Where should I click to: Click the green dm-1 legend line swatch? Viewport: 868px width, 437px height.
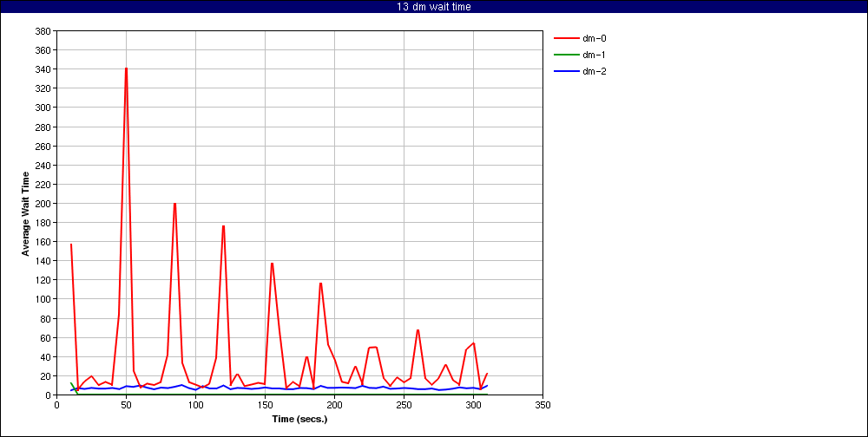(x=566, y=55)
